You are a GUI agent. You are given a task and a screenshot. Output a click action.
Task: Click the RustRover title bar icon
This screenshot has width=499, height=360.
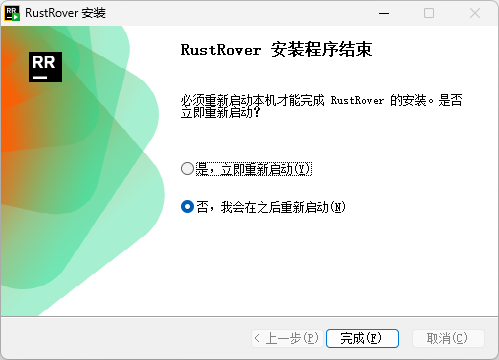pyautogui.click(x=12, y=13)
